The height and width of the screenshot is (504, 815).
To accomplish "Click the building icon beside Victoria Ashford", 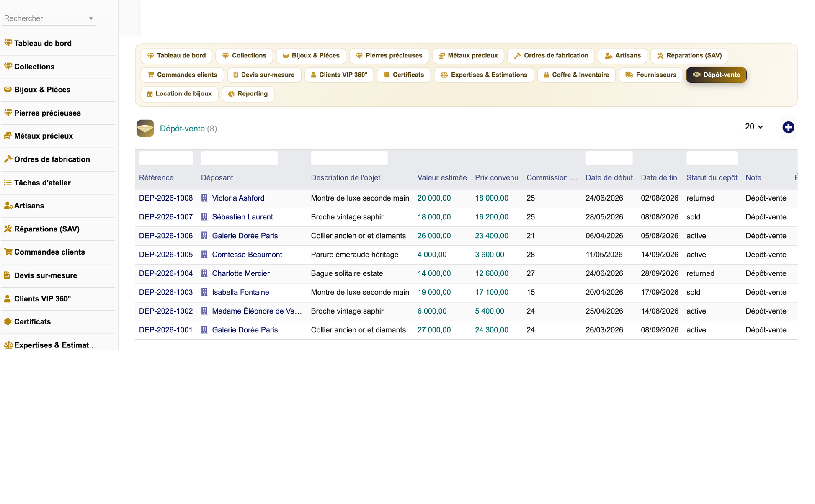I will coord(204,198).
